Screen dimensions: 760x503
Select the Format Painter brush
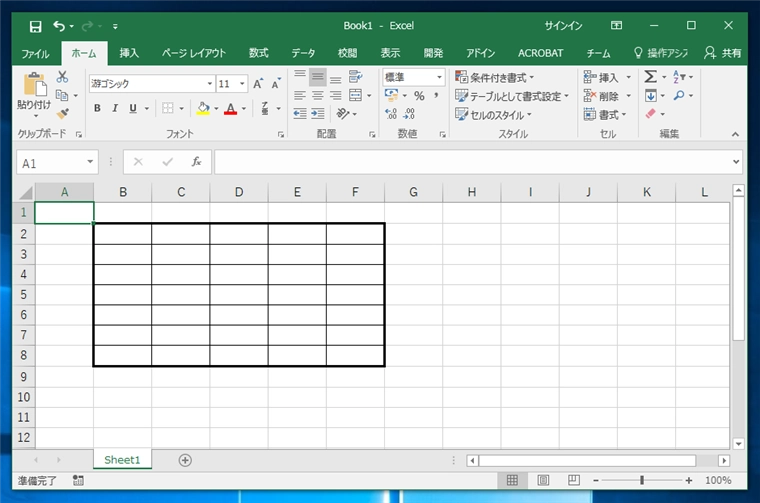pyautogui.click(x=62, y=113)
